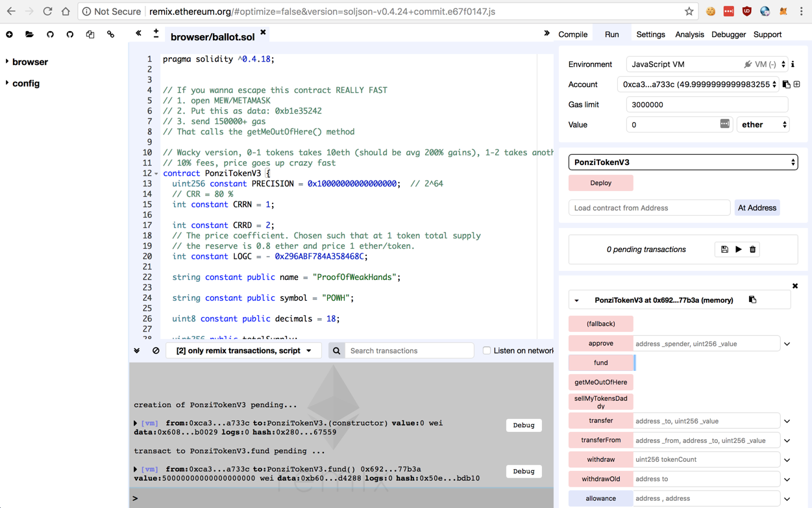Fold the contract at line 12
Image resolution: width=812 pixels, height=508 pixels.
156,174
